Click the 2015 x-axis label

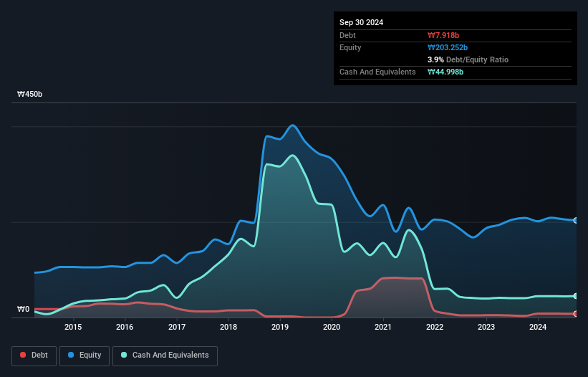point(73,327)
